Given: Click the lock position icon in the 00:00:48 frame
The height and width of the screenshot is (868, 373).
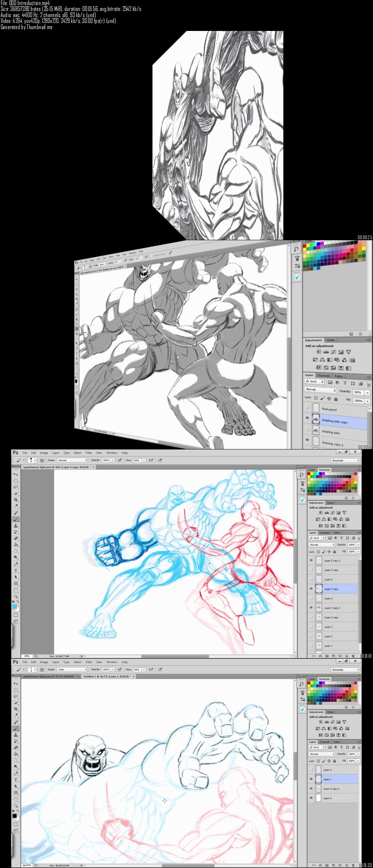Looking at the screenshot, I should click(x=329, y=399).
